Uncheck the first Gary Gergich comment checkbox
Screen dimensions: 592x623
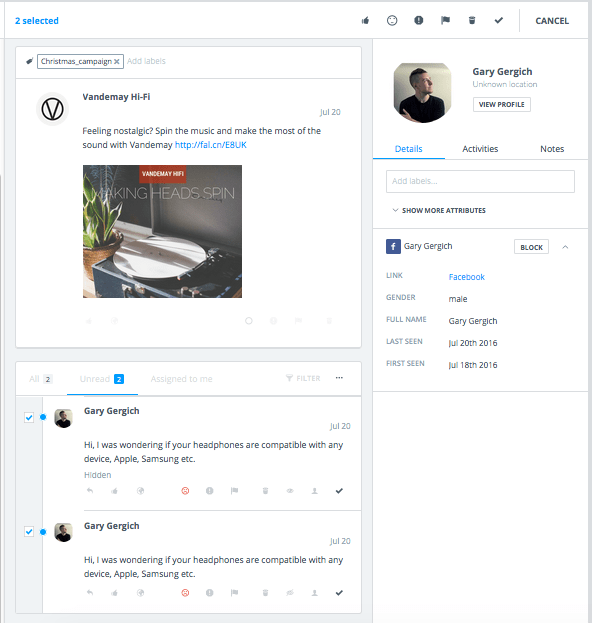(x=29, y=417)
